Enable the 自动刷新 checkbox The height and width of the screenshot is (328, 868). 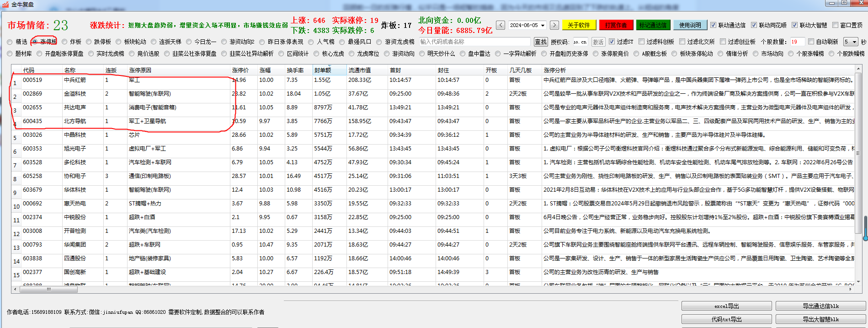811,42
